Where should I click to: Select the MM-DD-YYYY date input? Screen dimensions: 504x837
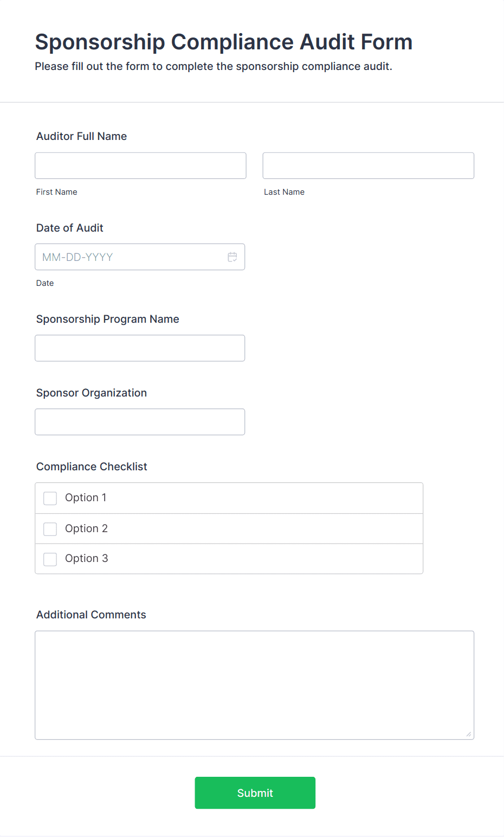tap(130, 257)
